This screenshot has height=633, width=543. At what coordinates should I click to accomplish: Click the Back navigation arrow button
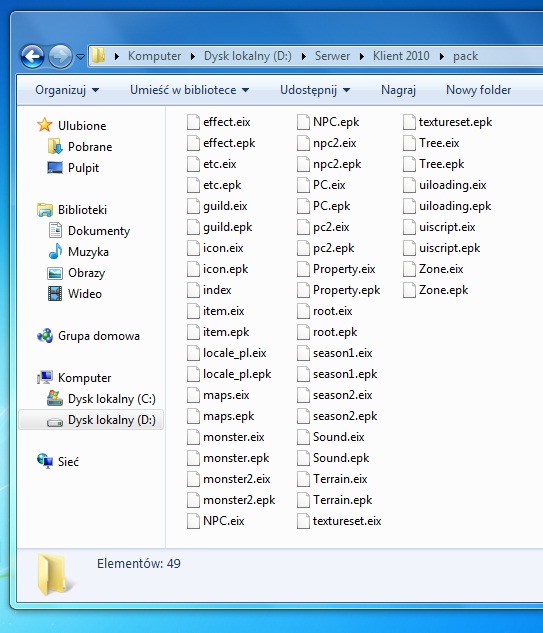pyautogui.click(x=32, y=56)
